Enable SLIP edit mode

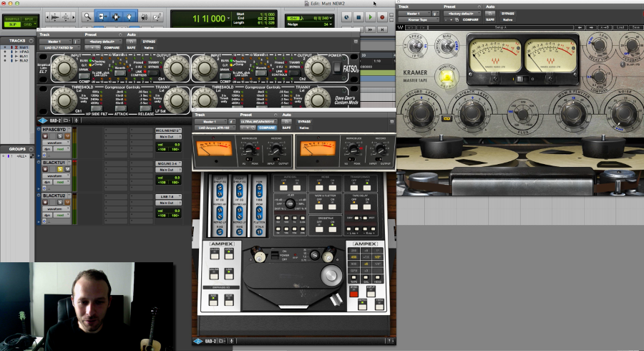point(13,24)
